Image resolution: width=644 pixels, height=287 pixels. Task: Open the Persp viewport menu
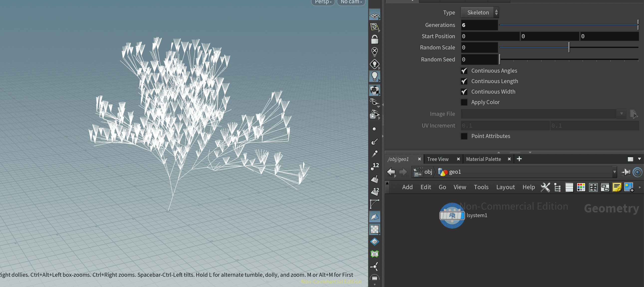pos(323,2)
